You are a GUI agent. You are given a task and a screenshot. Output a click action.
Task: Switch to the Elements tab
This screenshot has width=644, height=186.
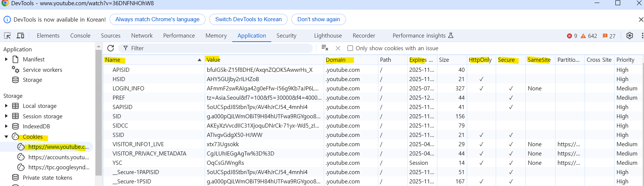point(48,36)
